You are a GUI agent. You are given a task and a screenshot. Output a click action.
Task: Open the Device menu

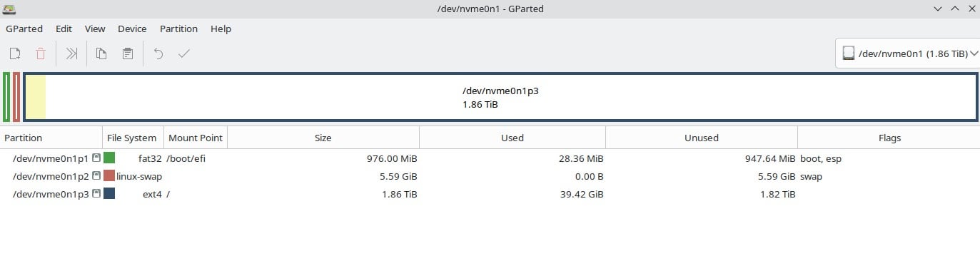coord(132,29)
